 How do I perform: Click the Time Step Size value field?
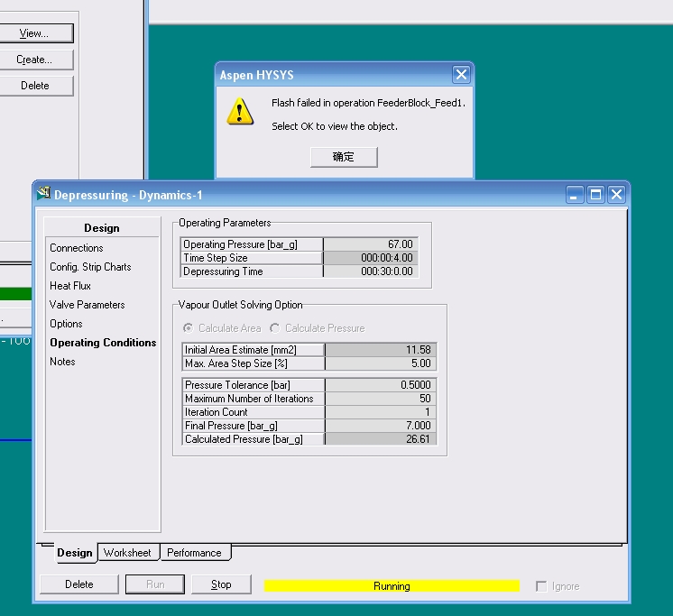372,258
